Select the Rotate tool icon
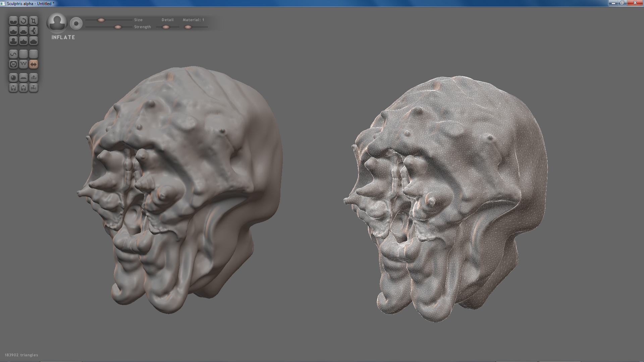This screenshot has width=644, height=362. click(x=23, y=21)
